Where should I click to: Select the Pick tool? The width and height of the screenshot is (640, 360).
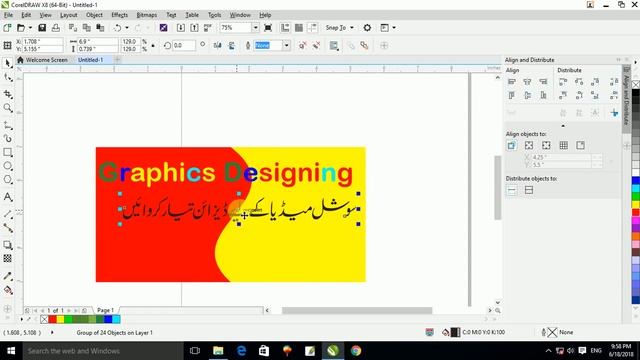pyautogui.click(x=8, y=63)
